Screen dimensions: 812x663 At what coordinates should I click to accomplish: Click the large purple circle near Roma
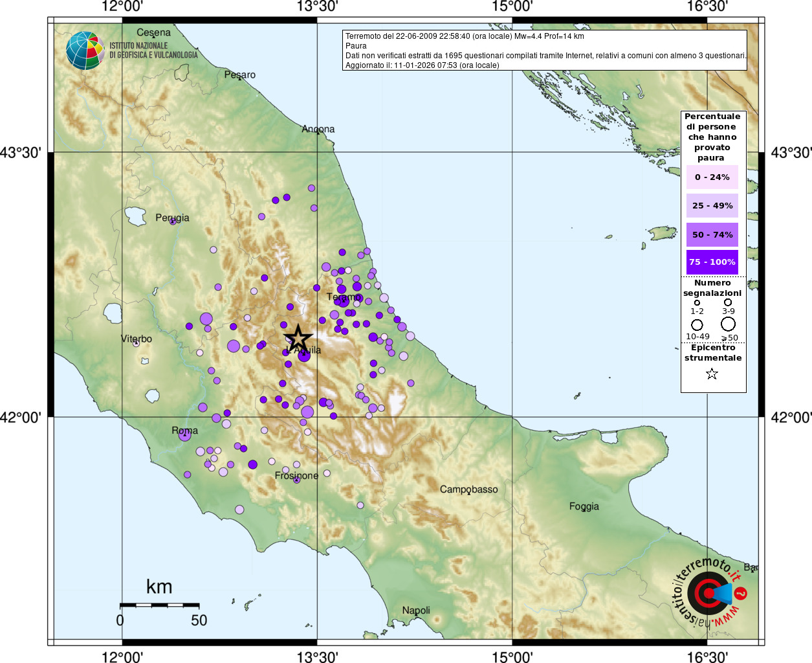tap(184, 435)
